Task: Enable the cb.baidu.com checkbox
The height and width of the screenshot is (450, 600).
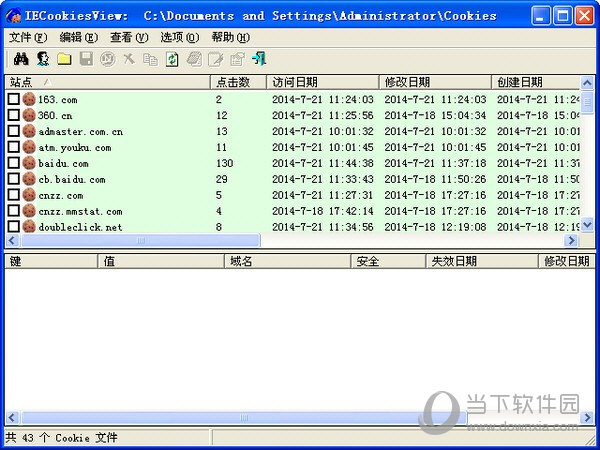Action: [x=14, y=179]
